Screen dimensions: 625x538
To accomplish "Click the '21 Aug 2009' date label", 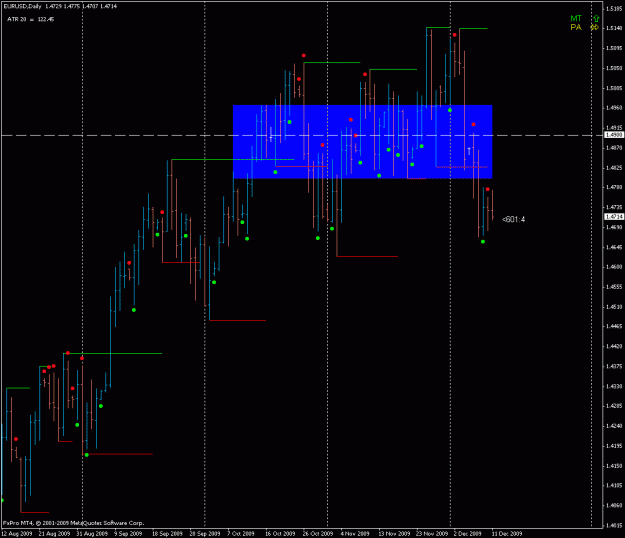I will pyautogui.click(x=54, y=534).
